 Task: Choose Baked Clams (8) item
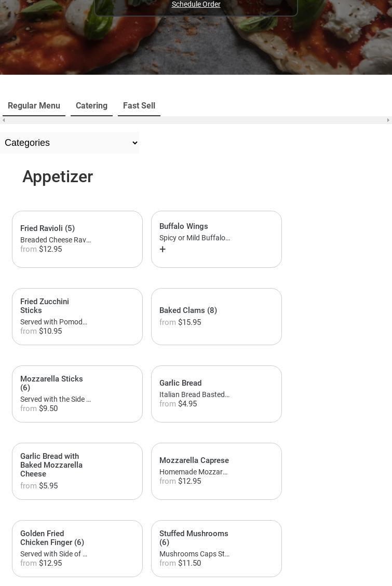click(x=217, y=317)
